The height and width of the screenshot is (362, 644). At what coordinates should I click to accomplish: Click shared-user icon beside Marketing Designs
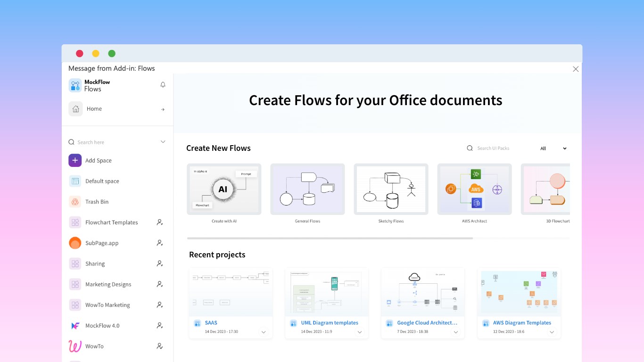tap(160, 284)
